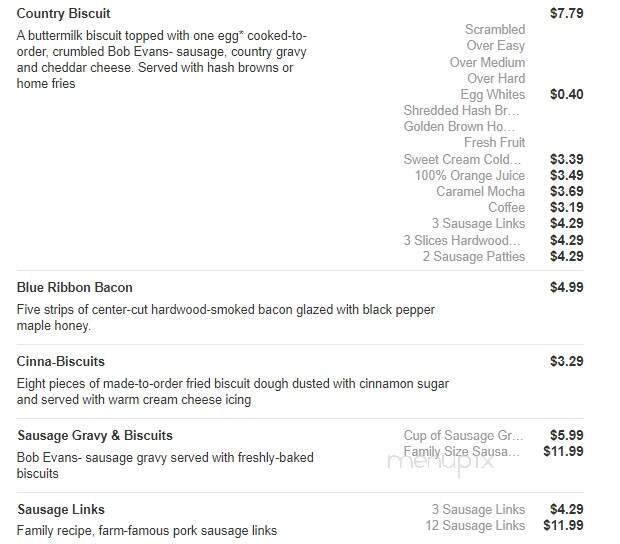Click the Blue Ribbon Bacon $4.99 price
620x544 pixels.
click(x=567, y=287)
